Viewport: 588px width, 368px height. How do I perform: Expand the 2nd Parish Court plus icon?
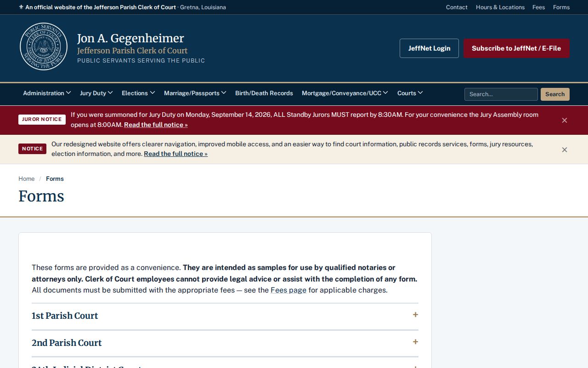[x=415, y=342]
